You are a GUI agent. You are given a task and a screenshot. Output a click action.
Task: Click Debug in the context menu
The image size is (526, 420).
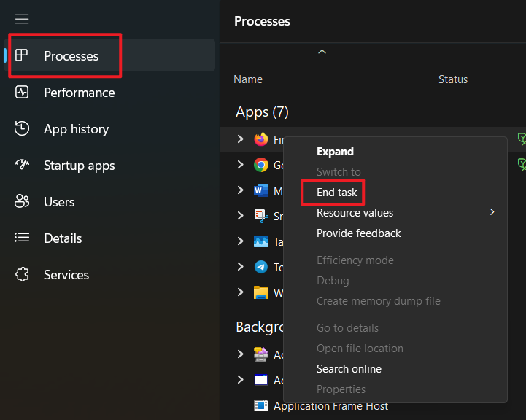tap(333, 281)
